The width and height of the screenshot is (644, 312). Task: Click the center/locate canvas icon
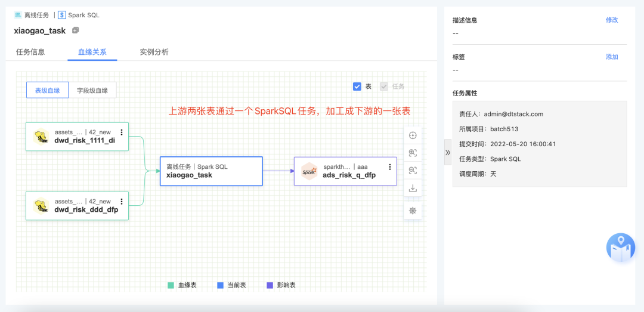[x=412, y=135]
